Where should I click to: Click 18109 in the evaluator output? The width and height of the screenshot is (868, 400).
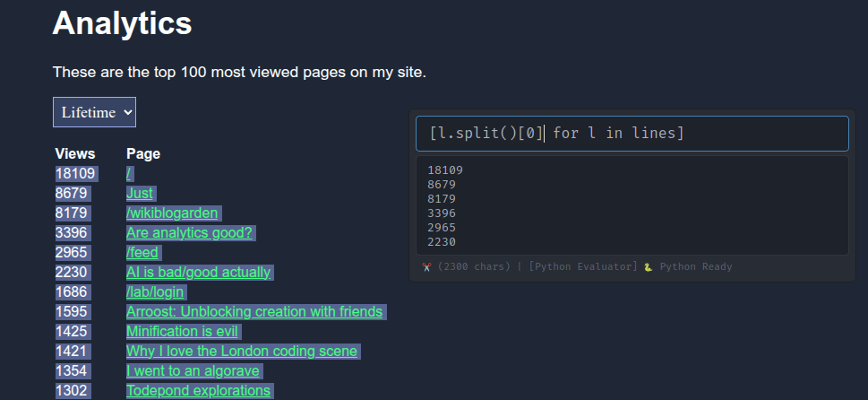click(445, 170)
